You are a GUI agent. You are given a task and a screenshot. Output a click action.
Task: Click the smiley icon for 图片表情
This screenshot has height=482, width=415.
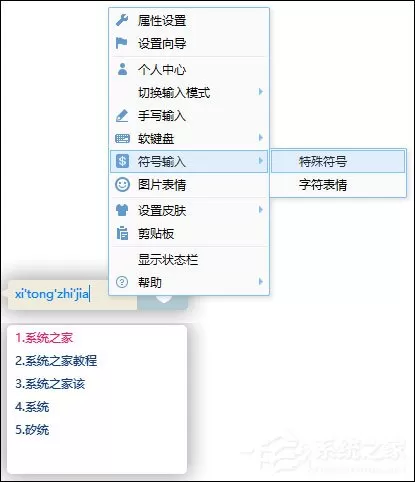coord(122,184)
